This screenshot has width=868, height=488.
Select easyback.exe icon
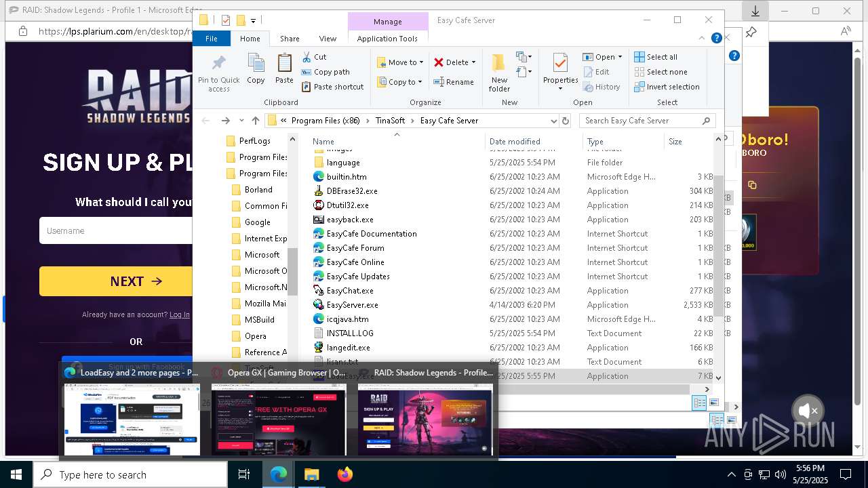[x=319, y=220]
